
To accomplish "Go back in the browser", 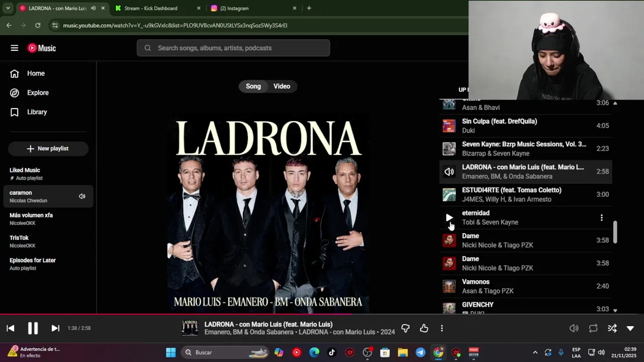I will point(9,25).
